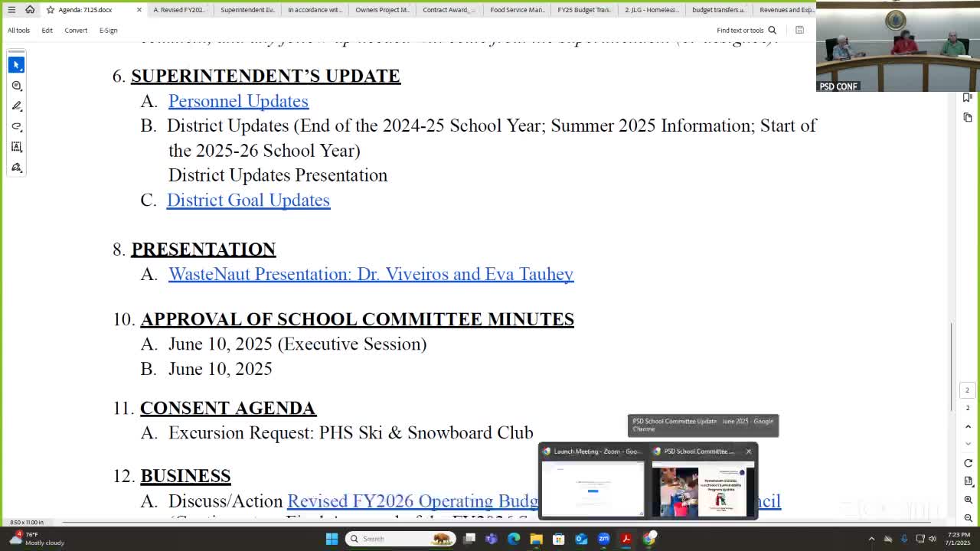Switch to the 'Food Service Man...' tab
This screenshot has width=980, height=551.
517,10
